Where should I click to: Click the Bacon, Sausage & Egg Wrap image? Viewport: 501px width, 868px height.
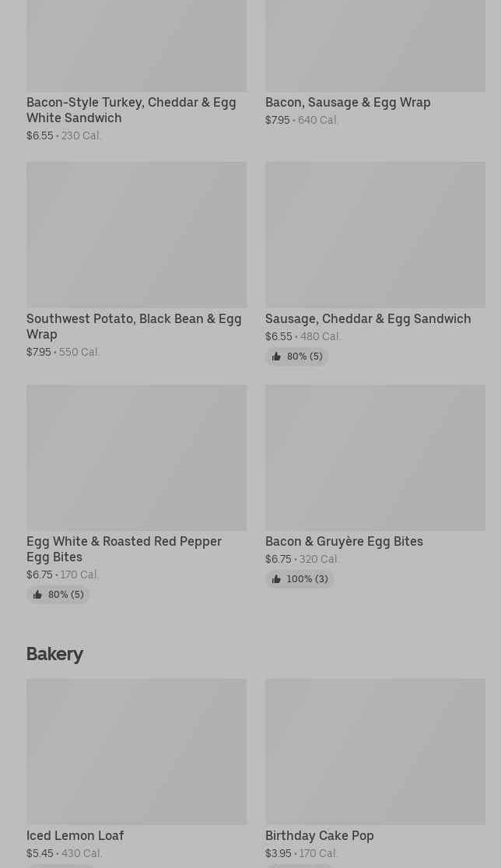(x=376, y=45)
